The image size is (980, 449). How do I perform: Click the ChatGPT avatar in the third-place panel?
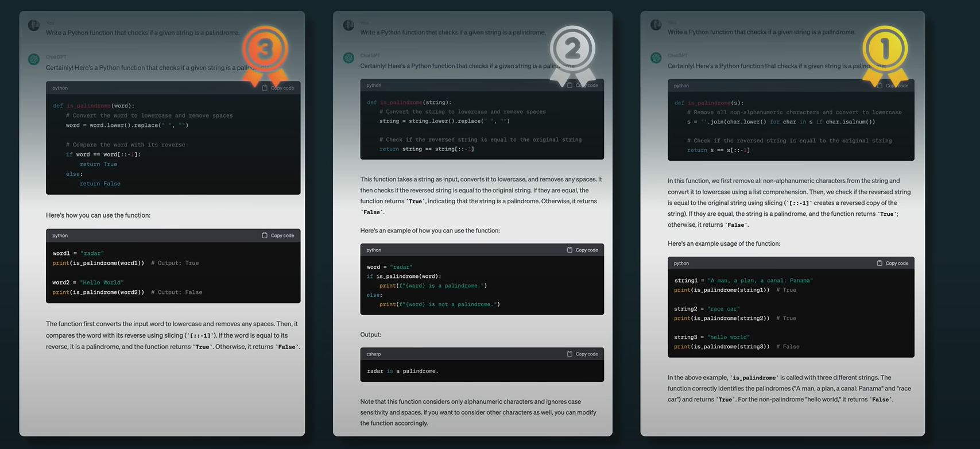(x=34, y=59)
